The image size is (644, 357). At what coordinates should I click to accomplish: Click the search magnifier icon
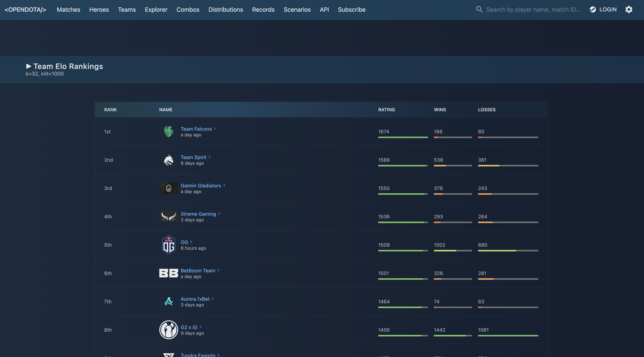click(479, 9)
